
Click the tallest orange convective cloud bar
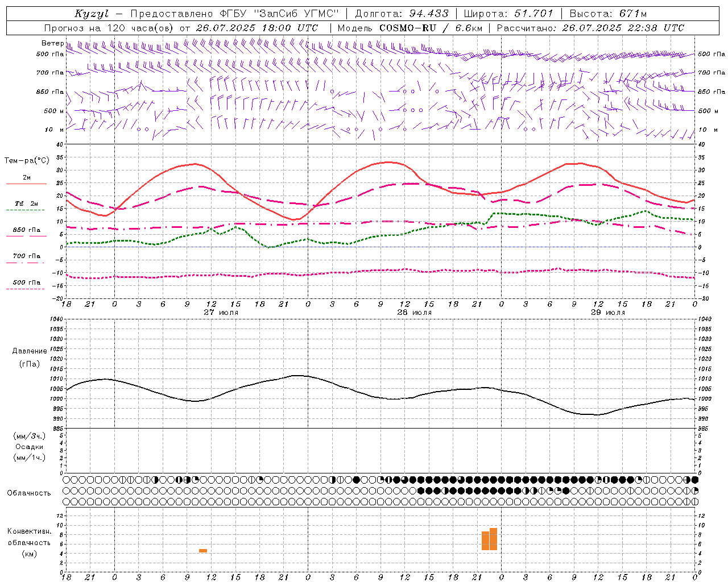point(493,539)
